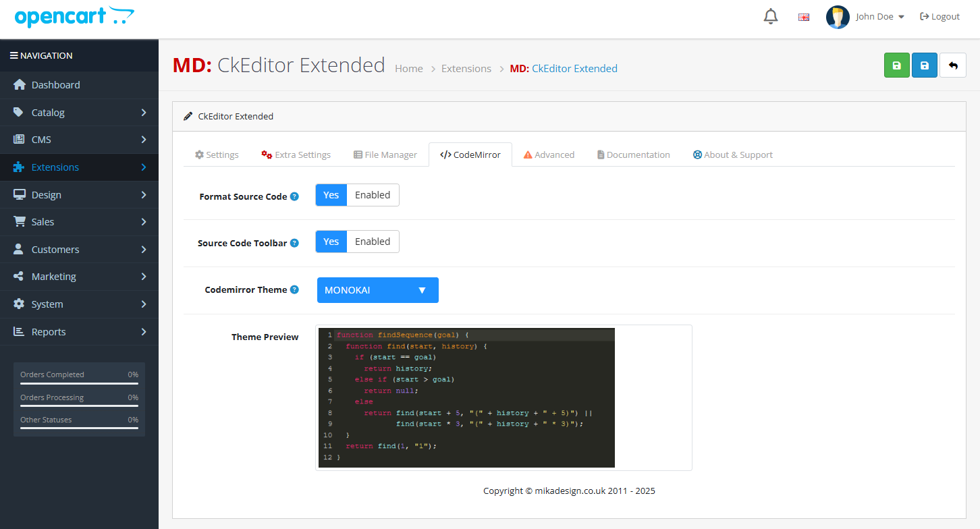980x529 pixels.
Task: Set Source Code Toolbar to Yes
Action: (x=331, y=242)
